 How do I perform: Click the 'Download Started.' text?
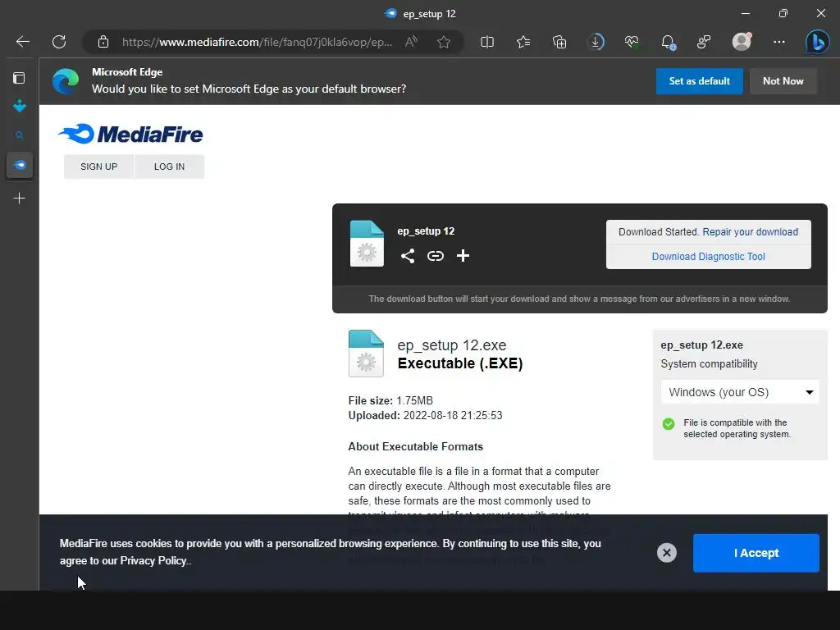(659, 232)
